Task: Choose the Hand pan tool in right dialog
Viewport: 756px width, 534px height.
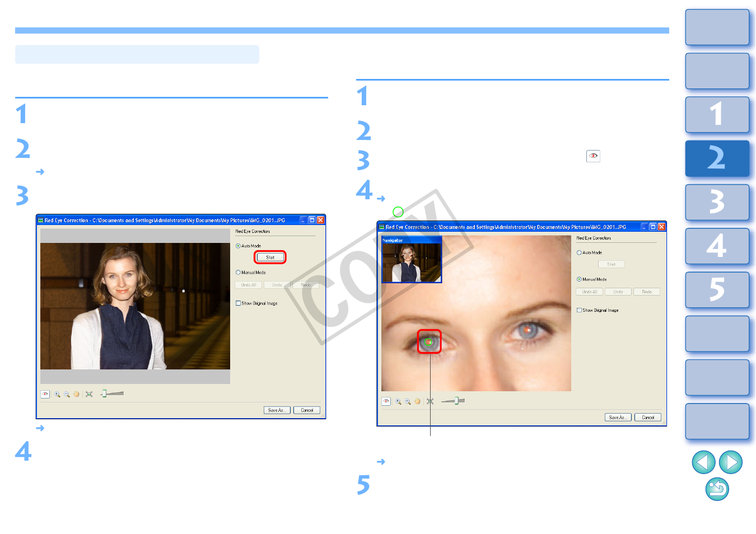Action: (418, 401)
